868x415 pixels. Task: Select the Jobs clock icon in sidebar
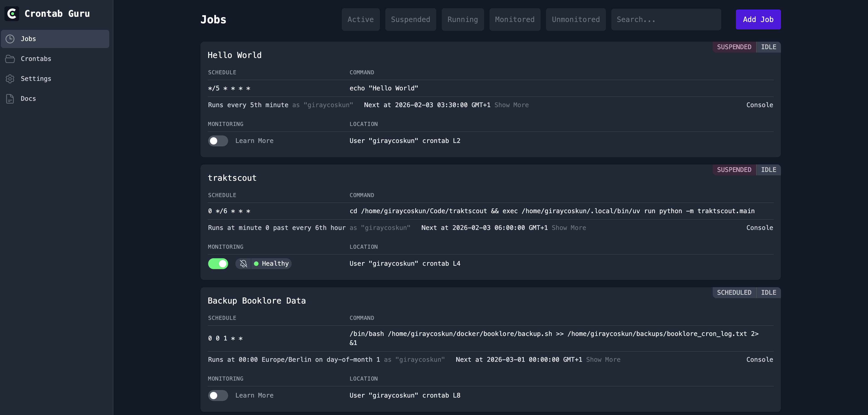[10, 39]
